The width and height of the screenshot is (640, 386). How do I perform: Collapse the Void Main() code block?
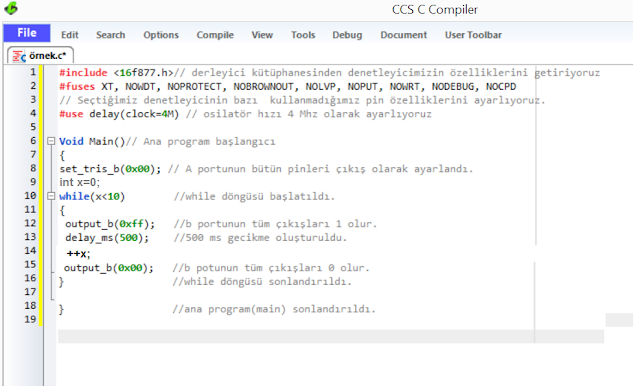(x=51, y=141)
